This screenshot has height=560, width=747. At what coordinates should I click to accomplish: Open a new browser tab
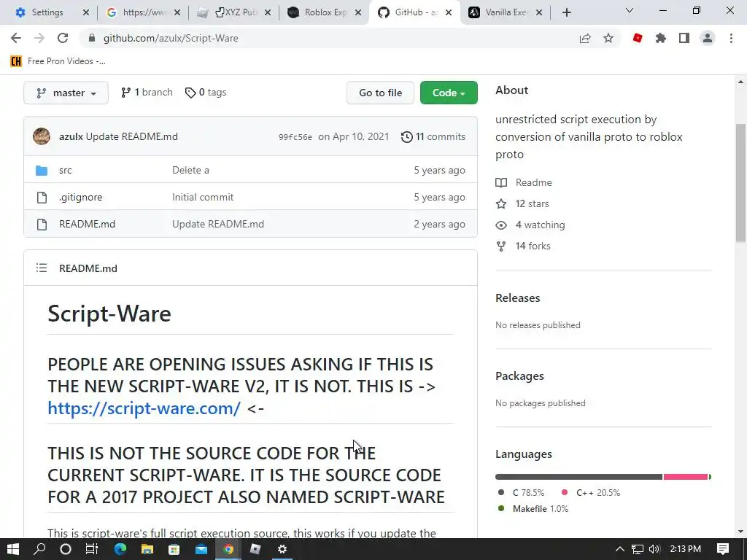tap(566, 13)
